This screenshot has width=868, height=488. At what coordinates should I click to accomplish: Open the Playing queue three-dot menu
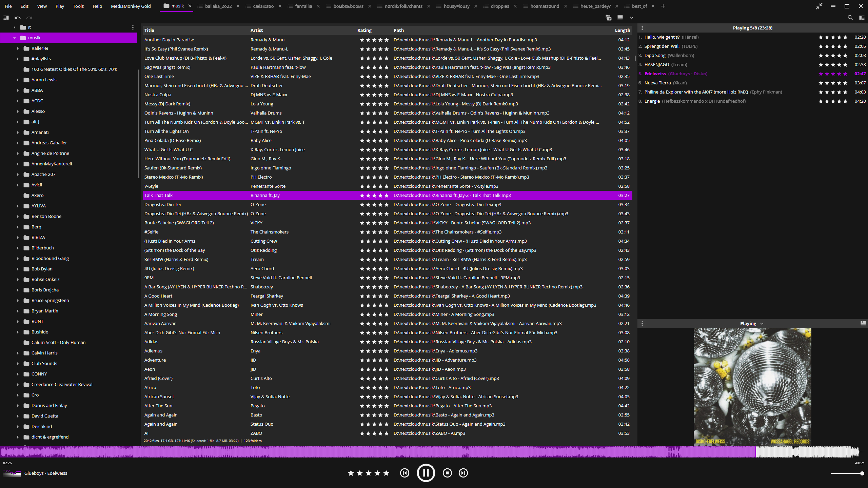pyautogui.click(x=642, y=28)
